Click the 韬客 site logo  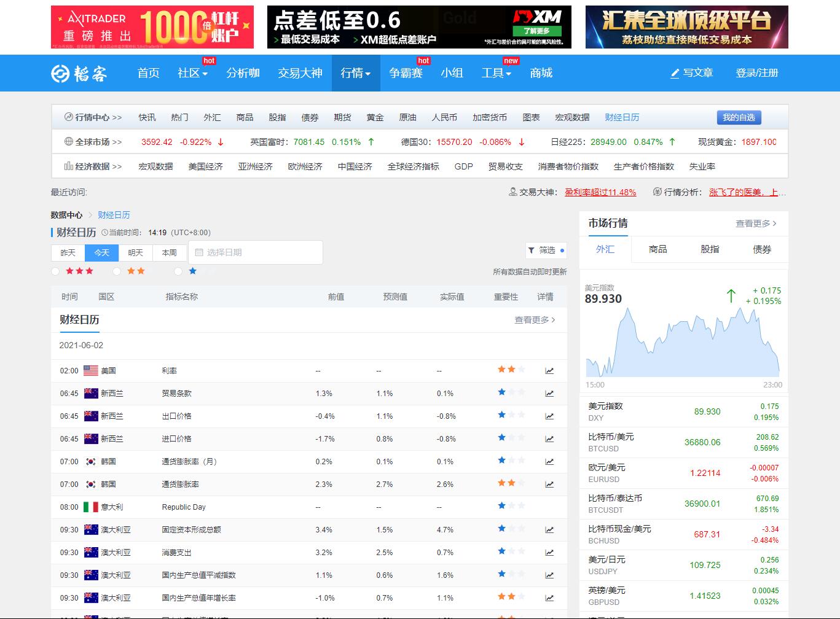79,73
